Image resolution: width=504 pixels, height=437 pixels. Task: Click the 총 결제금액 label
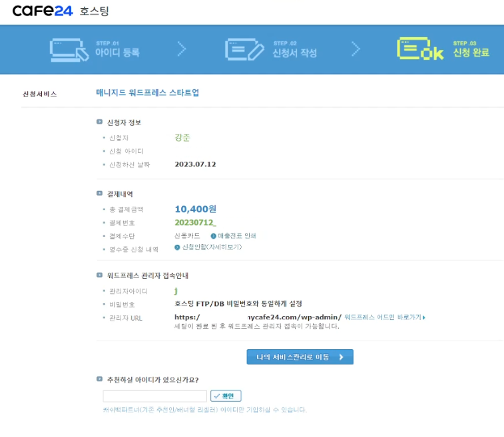tap(126, 210)
